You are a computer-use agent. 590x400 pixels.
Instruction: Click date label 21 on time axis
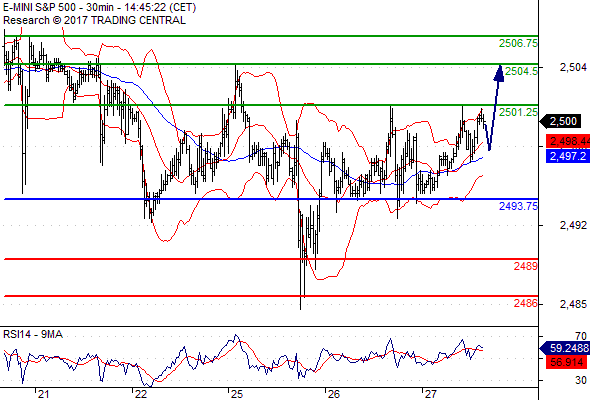coord(43,394)
